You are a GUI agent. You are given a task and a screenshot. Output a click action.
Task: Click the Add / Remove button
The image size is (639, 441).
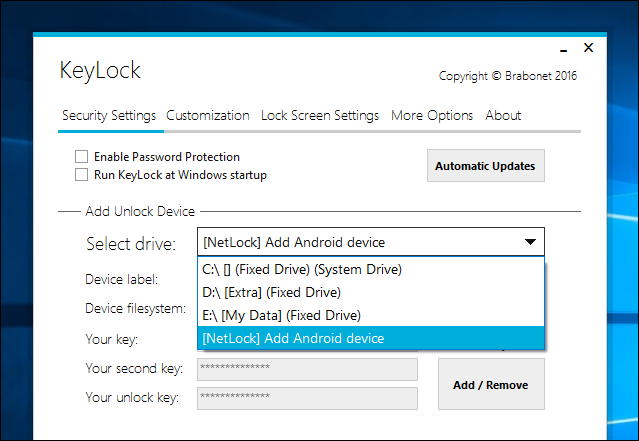pos(491,384)
